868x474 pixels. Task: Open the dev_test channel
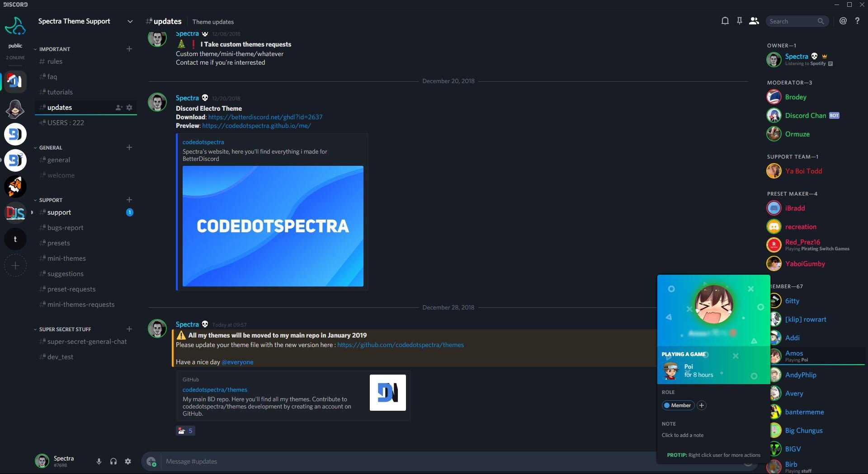(86, 357)
